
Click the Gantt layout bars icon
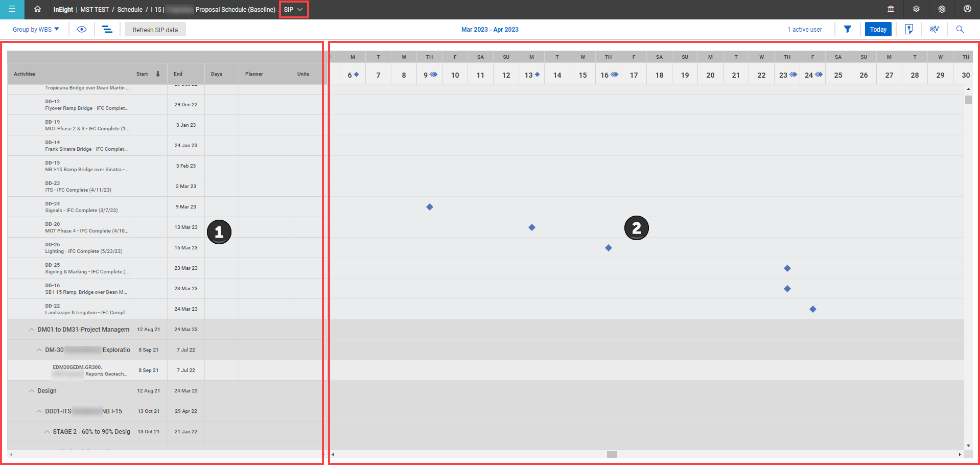pyautogui.click(x=107, y=29)
